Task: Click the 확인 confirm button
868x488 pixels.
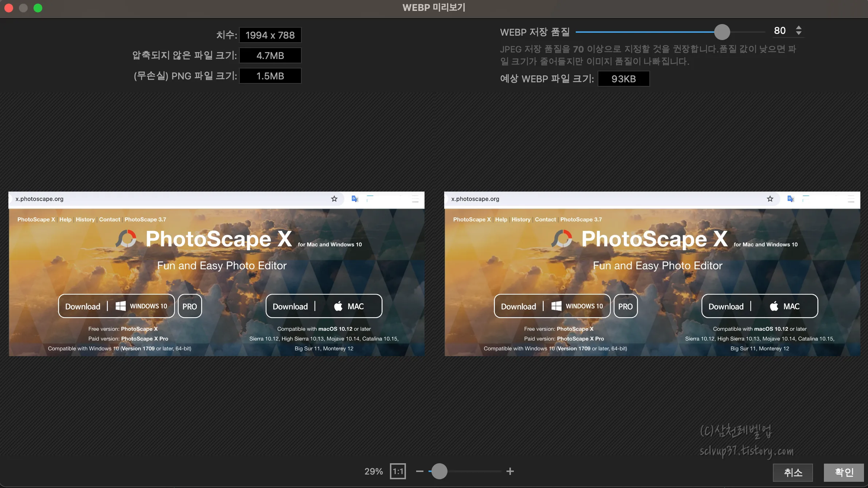Action: tap(844, 472)
